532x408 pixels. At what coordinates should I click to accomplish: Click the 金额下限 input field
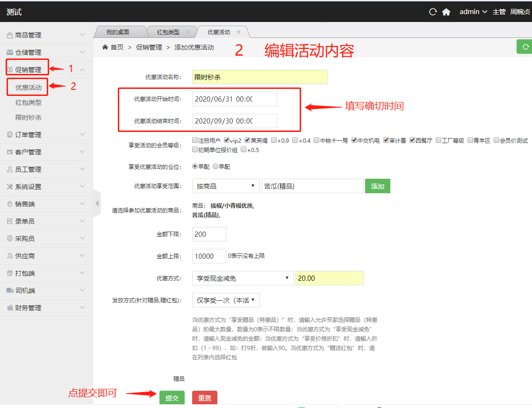(209, 234)
